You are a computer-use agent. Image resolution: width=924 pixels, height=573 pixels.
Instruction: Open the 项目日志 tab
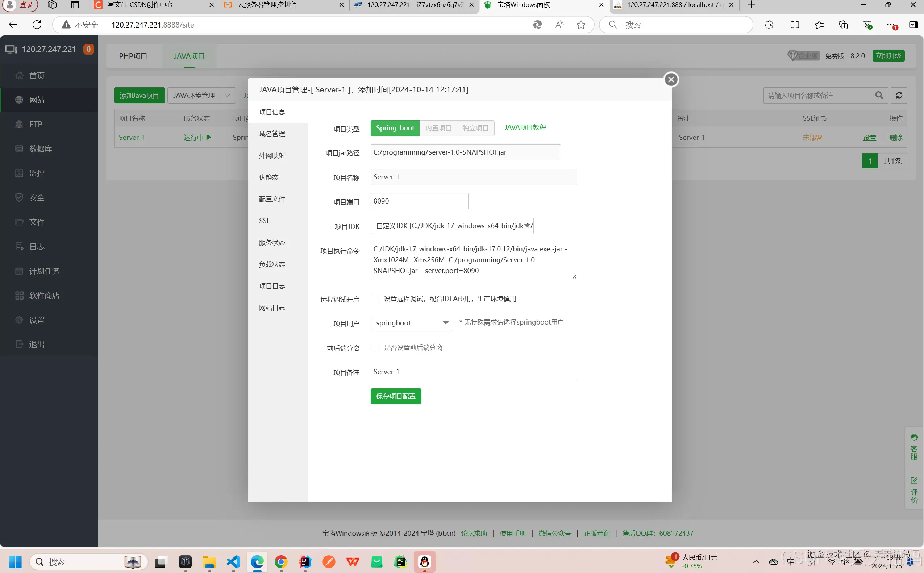[272, 286]
